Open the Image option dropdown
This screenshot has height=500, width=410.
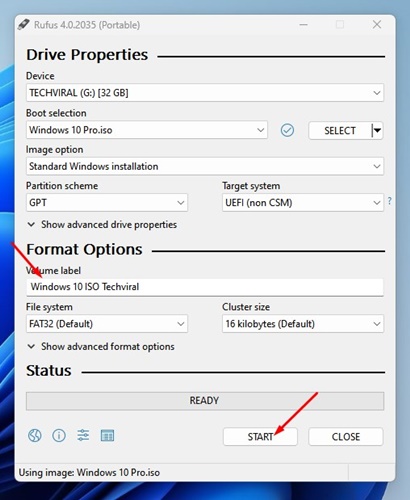(x=205, y=166)
